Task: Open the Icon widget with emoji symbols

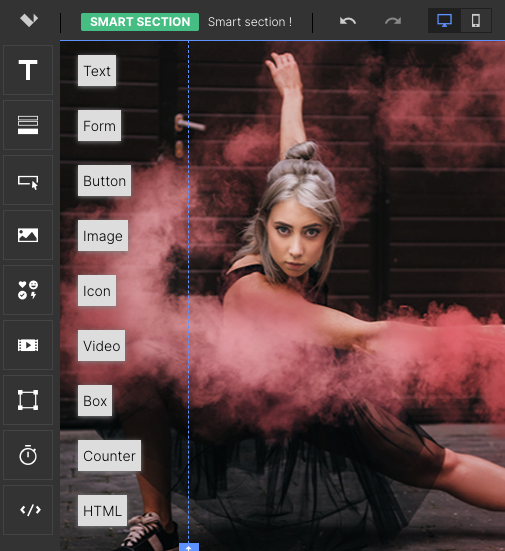Action: point(28,290)
